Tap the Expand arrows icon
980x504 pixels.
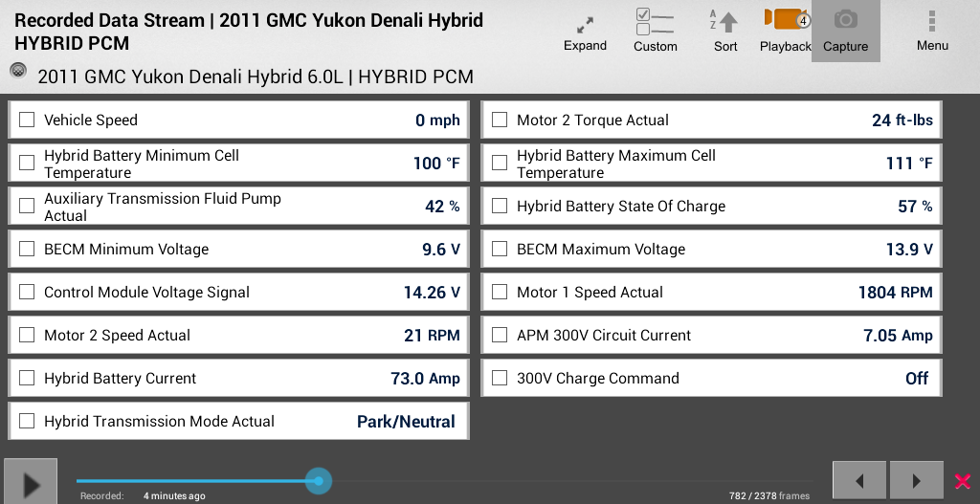pos(585,25)
